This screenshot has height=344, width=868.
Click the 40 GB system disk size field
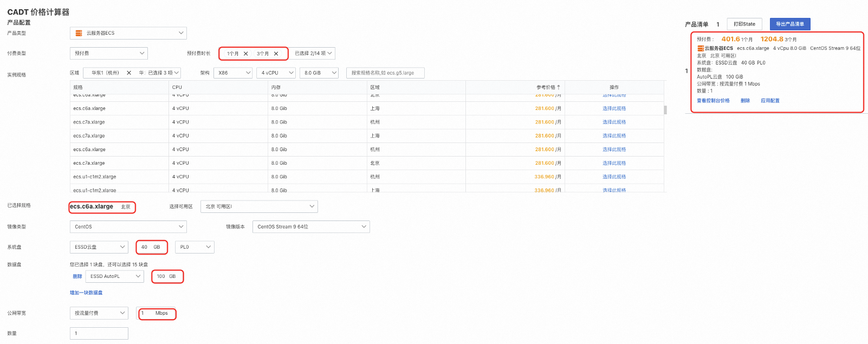(152, 247)
